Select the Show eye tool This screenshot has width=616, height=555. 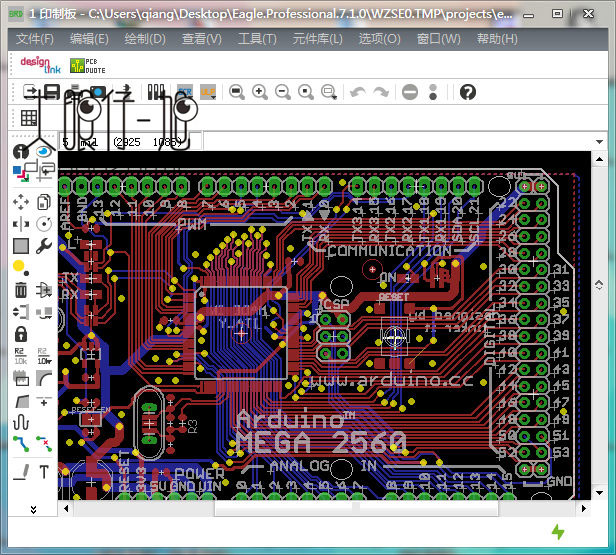[44, 151]
